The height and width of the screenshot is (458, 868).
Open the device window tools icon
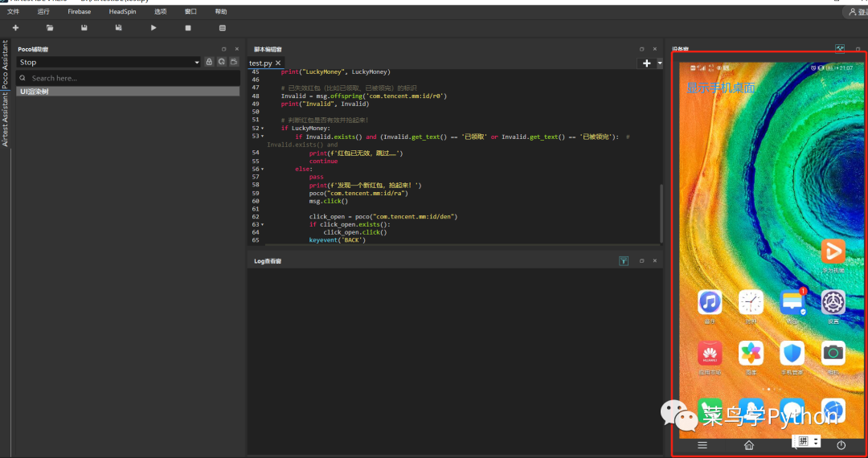coord(840,49)
